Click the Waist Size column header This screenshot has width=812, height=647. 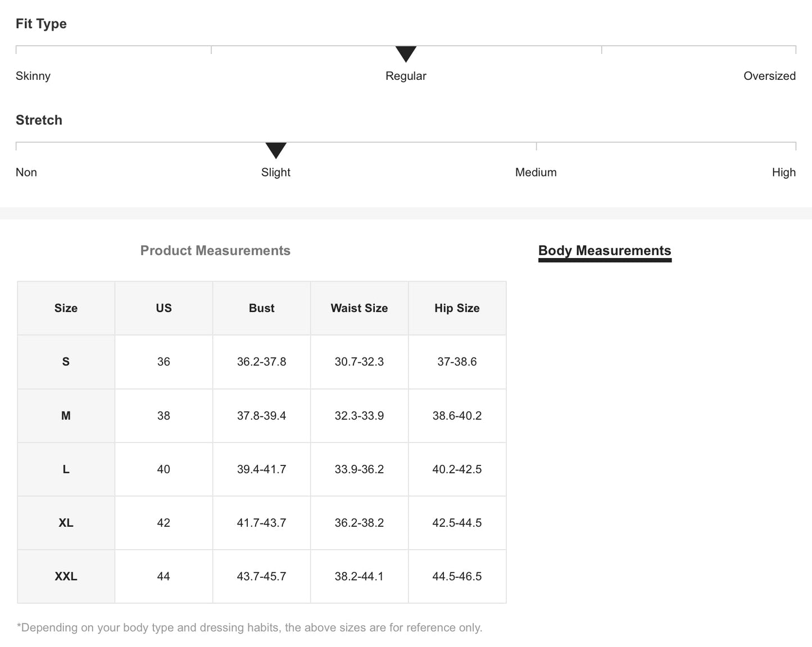(359, 308)
